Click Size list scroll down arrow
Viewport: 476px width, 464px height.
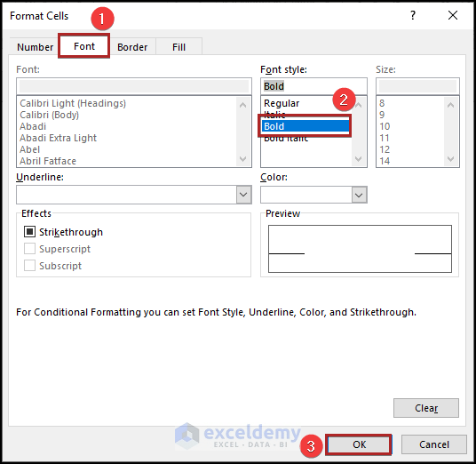point(451,158)
